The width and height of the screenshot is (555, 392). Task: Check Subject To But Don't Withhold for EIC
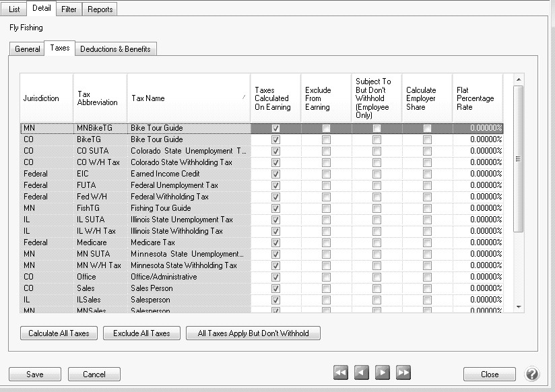(377, 174)
